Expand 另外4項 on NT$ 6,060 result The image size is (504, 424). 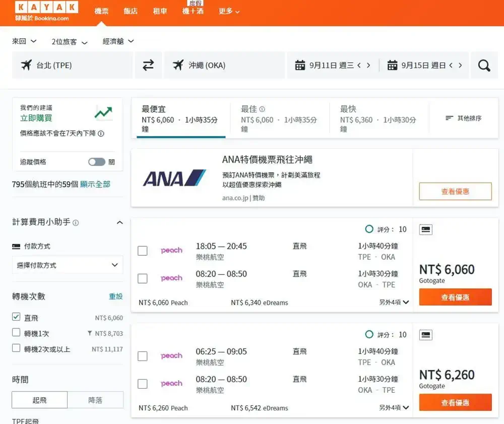click(x=394, y=302)
